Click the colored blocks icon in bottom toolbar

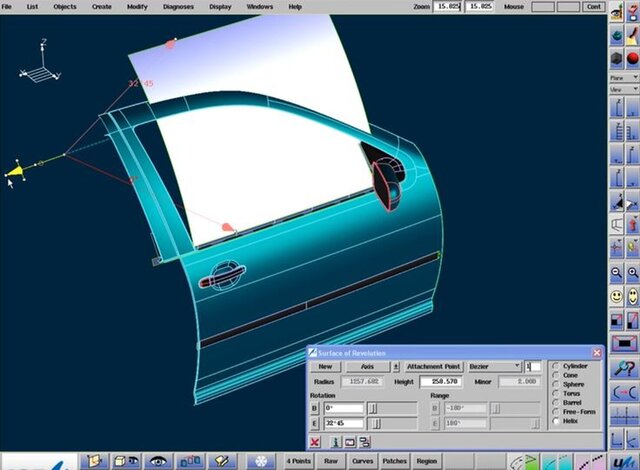coord(190,461)
